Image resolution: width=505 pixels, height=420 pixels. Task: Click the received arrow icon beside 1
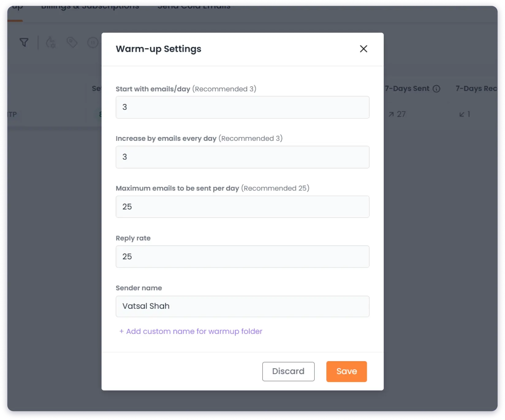461,114
